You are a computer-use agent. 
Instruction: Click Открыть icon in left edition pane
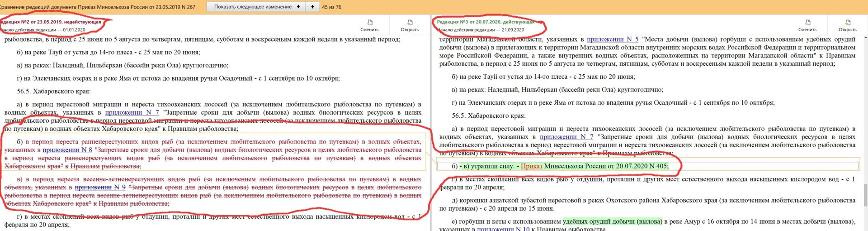[410, 23]
